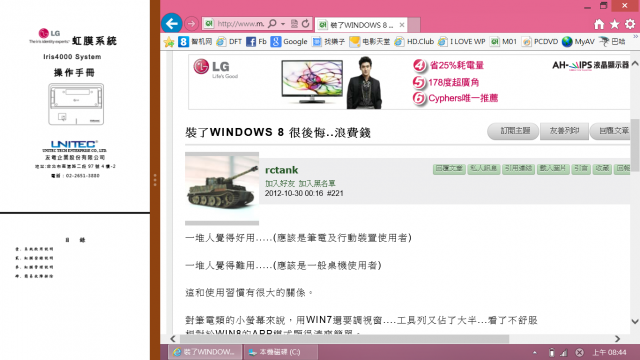The width and height of the screenshot is (640, 360).
Task: Switch to Internet Explorer taskbar button
Action: click(x=204, y=352)
